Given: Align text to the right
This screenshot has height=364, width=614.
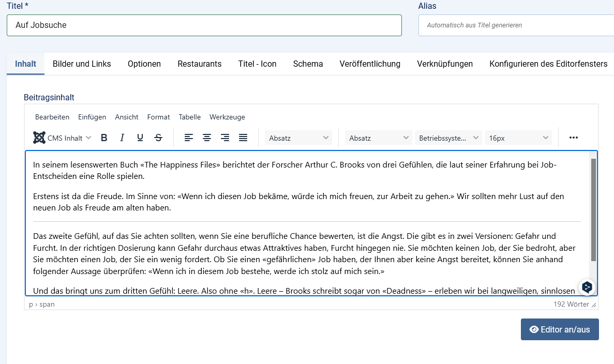Looking at the screenshot, I should (x=225, y=138).
